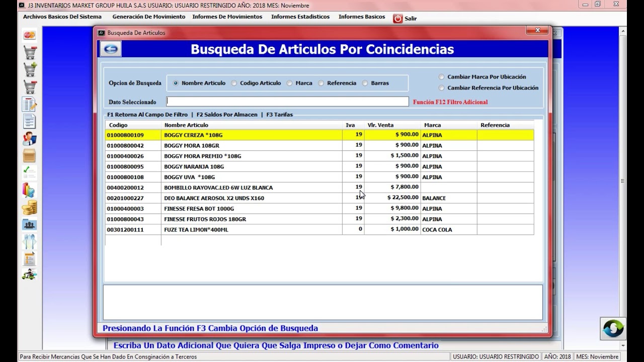Viewport: 644px width, 362px height.
Task: Select row BOGGY UVA *108G
Action: (319, 177)
